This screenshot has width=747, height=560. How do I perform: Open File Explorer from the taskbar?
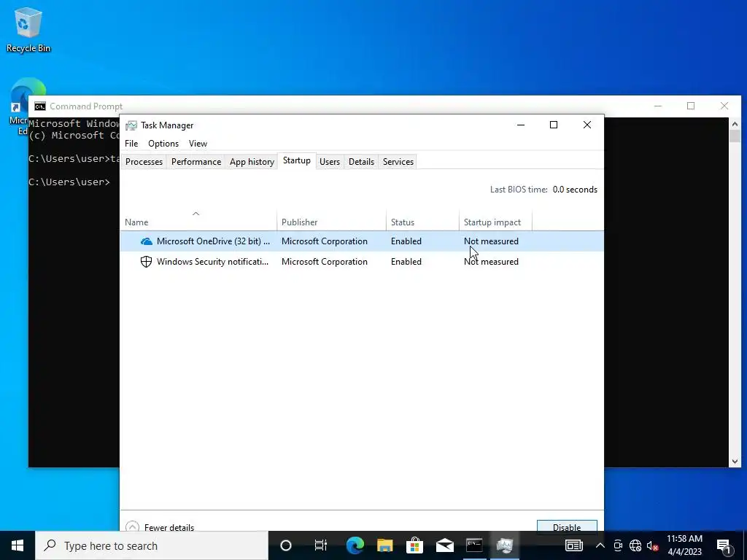tap(385, 545)
